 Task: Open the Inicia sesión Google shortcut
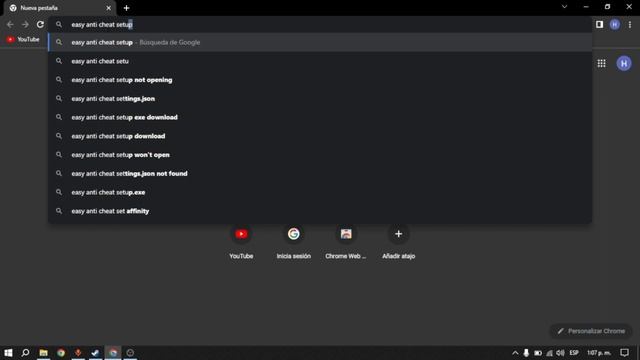293,242
